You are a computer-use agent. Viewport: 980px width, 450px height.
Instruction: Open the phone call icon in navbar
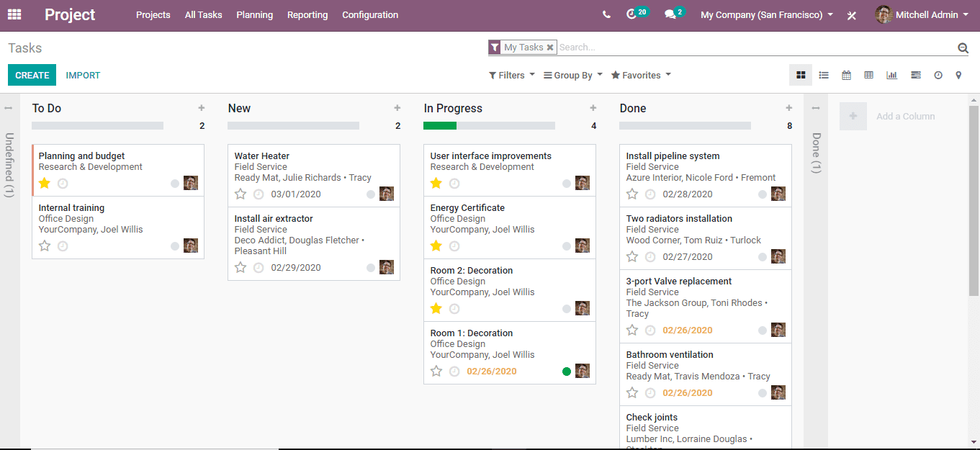coord(606,14)
